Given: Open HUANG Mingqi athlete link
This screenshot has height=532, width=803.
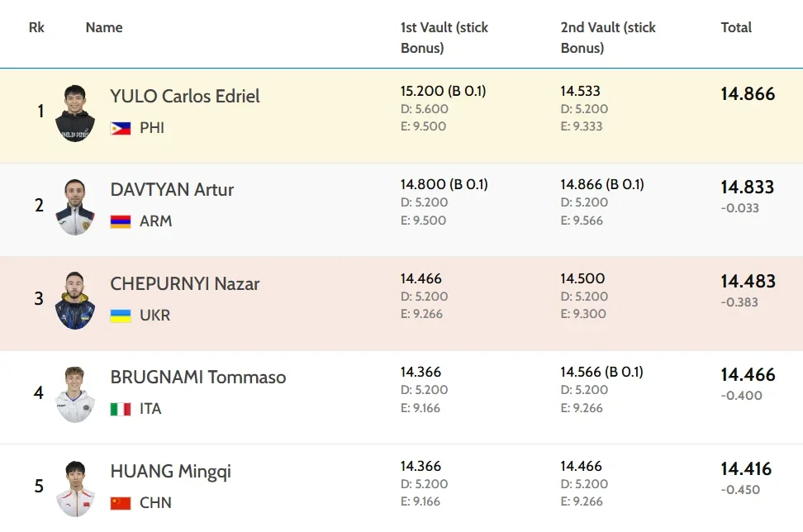Looking at the screenshot, I should click(171, 471).
